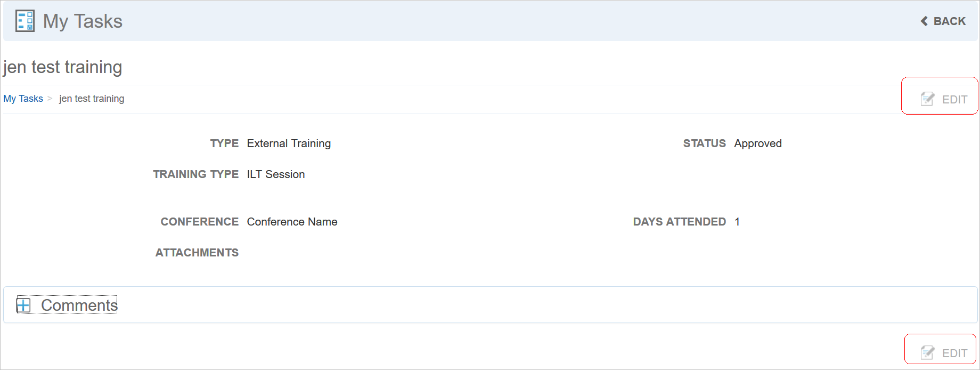Select the ILT Session training type value

(x=276, y=174)
